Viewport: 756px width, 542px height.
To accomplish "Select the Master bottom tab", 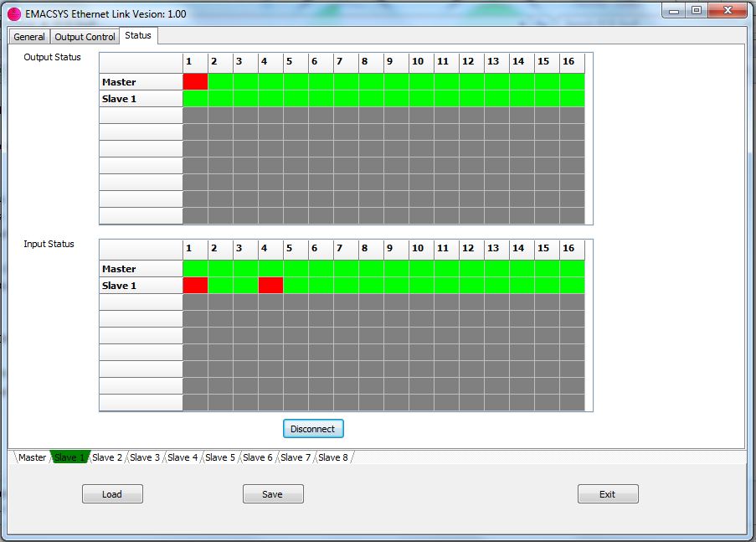I will point(32,457).
